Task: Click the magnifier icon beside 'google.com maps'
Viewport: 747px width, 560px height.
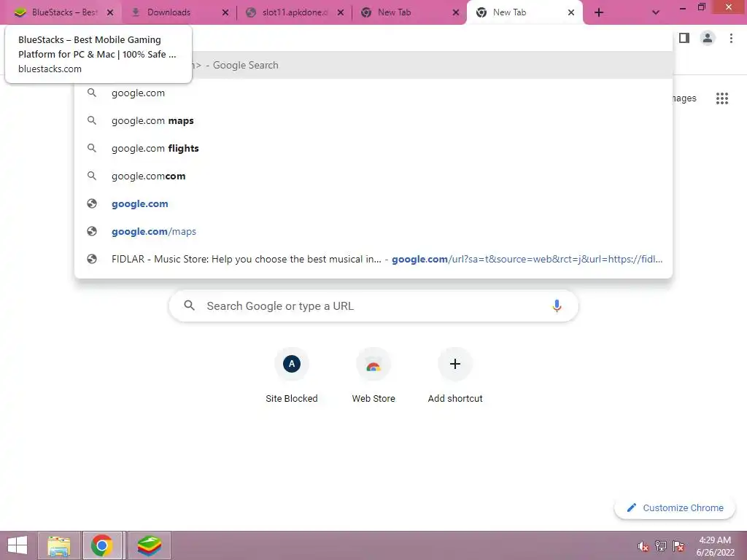Action: coord(92,120)
